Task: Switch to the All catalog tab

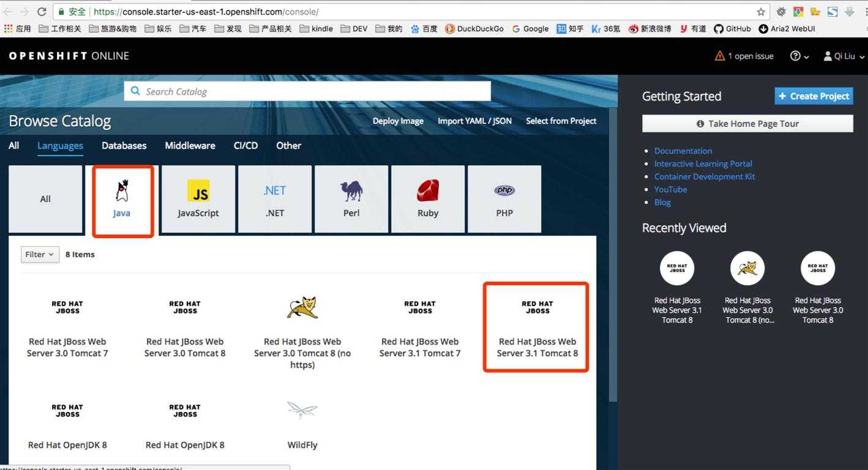Action: pyautogui.click(x=14, y=146)
